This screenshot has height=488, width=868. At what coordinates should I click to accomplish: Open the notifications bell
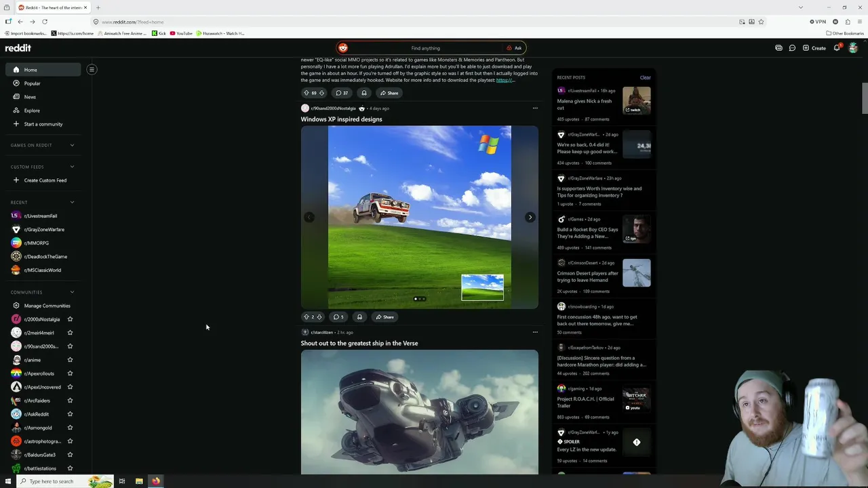(837, 48)
